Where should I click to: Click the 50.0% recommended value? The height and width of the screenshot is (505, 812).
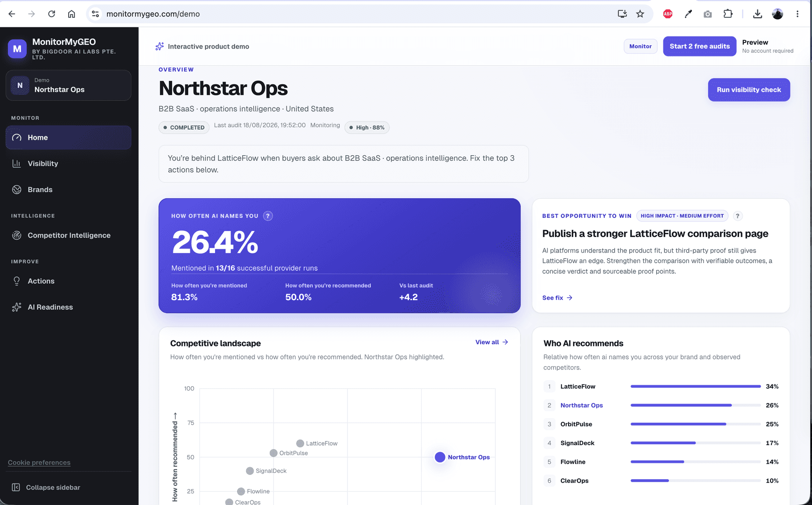298,297
